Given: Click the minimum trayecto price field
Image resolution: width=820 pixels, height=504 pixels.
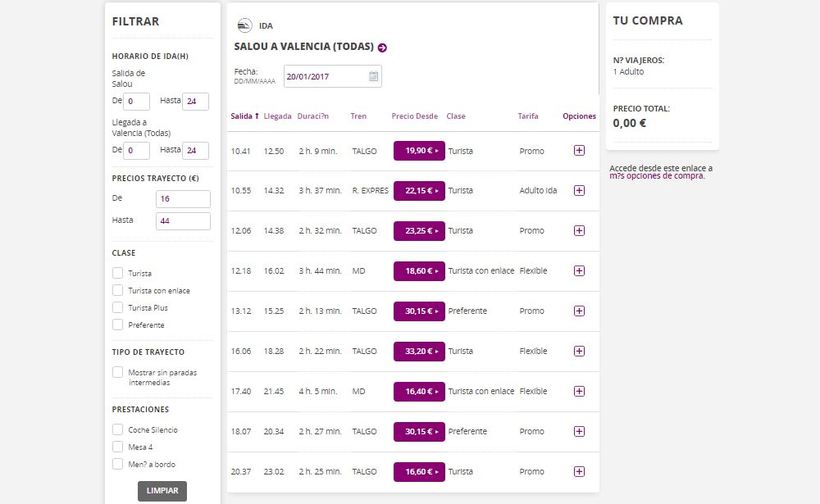Looking at the screenshot, I should [183, 199].
